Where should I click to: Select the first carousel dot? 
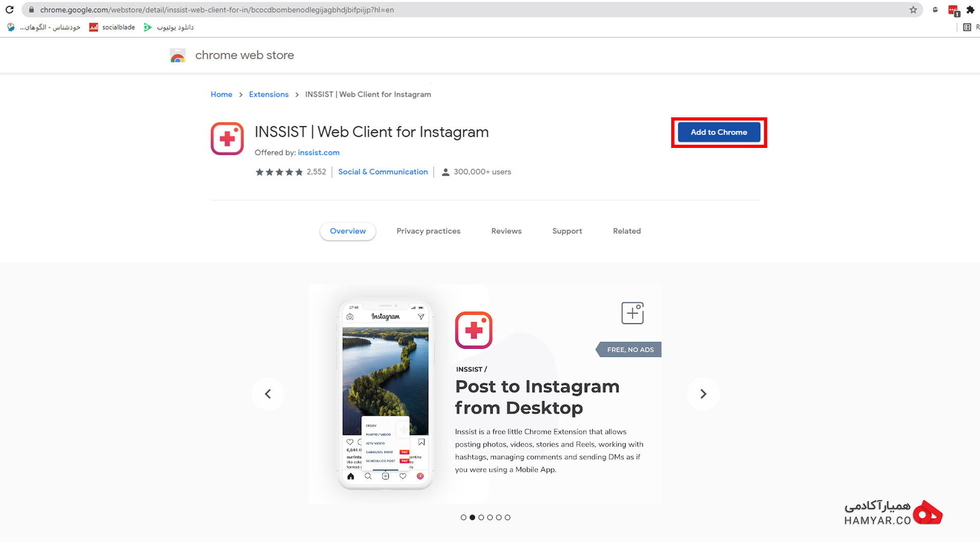tap(463, 517)
